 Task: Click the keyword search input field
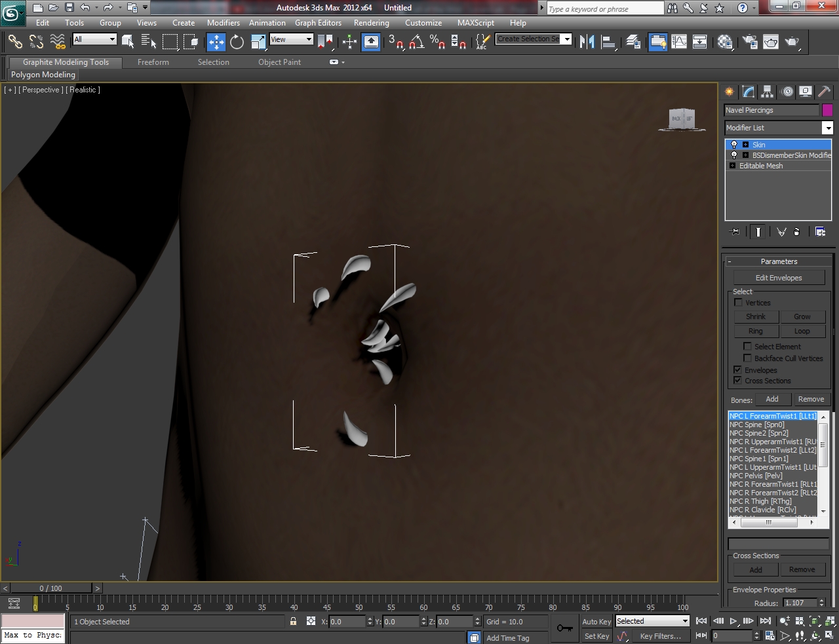pos(604,9)
